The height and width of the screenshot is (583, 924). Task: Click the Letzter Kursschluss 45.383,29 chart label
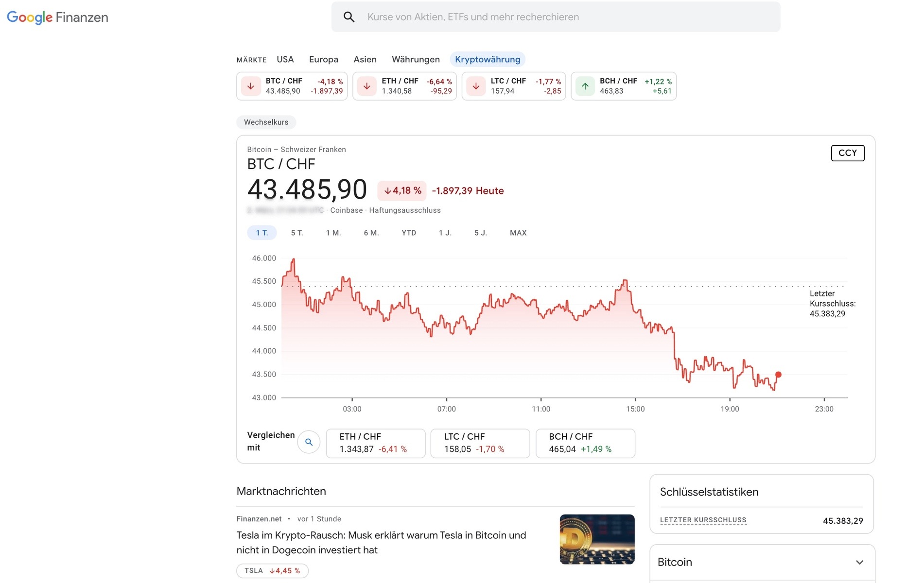pyautogui.click(x=833, y=304)
